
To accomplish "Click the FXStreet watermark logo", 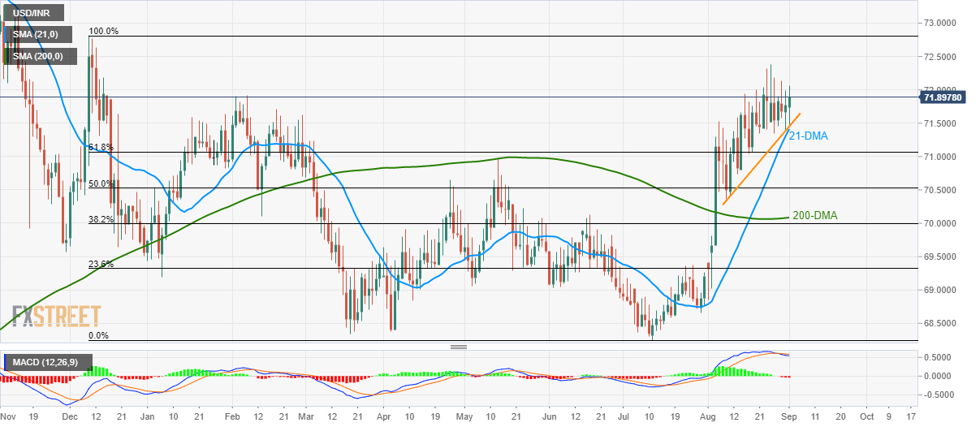I will tap(57, 316).
